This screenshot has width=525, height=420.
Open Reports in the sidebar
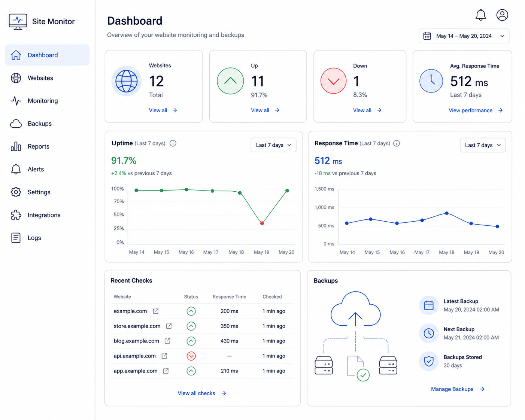tap(47, 146)
